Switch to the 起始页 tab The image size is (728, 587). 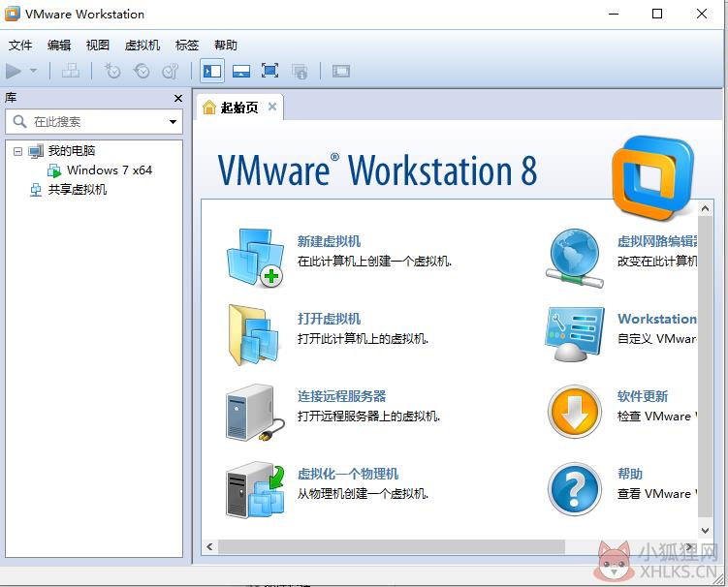click(x=239, y=108)
